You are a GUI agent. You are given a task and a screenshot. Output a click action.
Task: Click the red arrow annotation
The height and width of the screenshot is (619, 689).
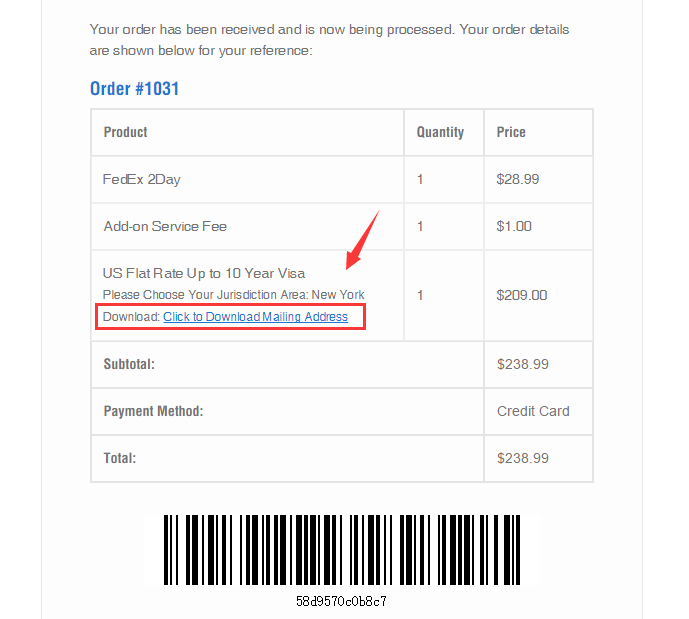point(362,238)
